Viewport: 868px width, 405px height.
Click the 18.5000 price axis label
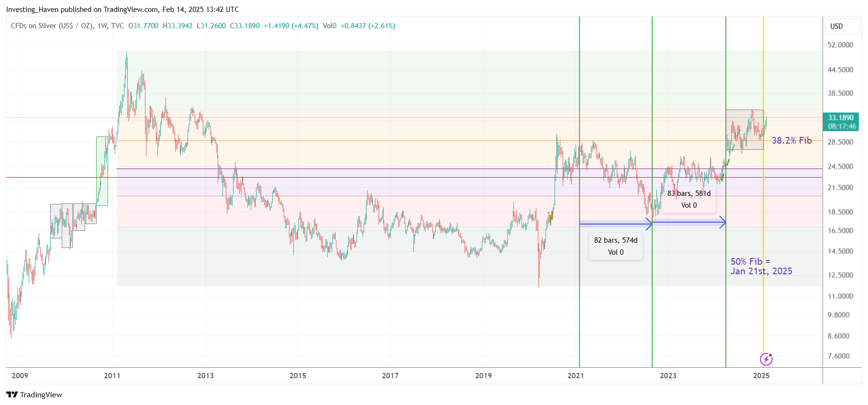(840, 212)
